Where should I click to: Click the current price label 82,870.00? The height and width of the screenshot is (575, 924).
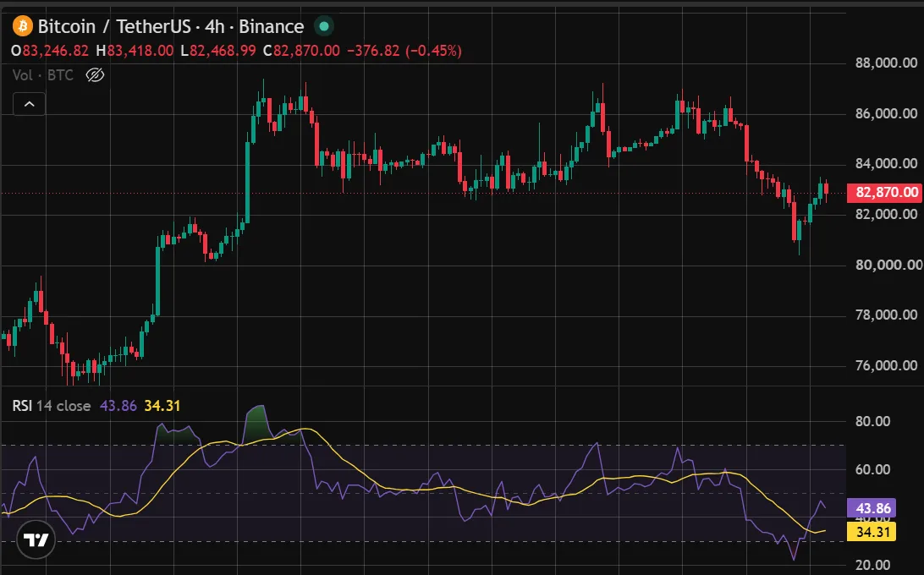(884, 193)
